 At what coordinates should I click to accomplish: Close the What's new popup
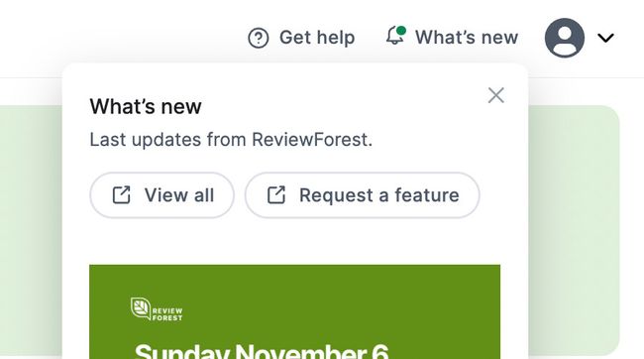(496, 95)
